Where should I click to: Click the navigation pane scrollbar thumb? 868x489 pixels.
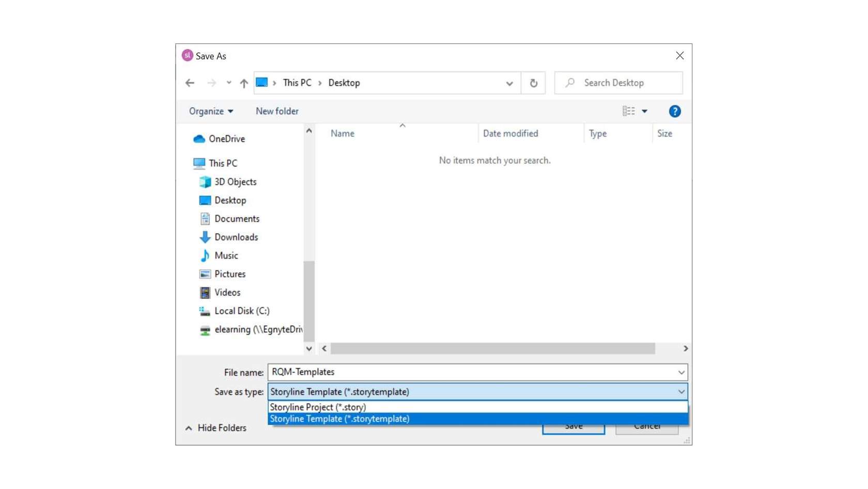[309, 301]
